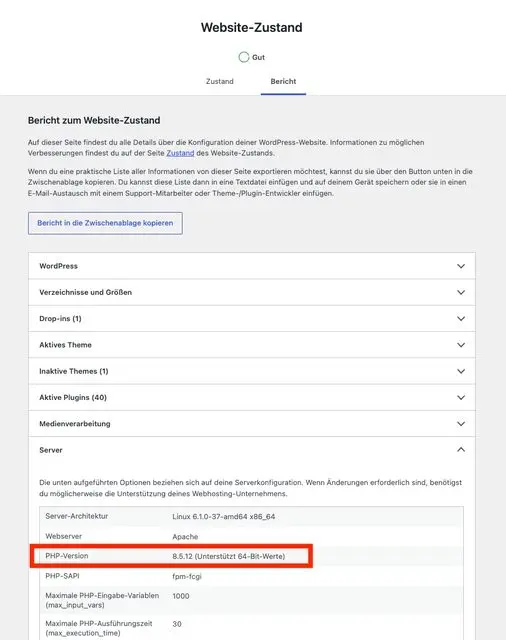Select the PHP-SAPI label
Viewport: 506px width, 640px height.
pos(62,576)
